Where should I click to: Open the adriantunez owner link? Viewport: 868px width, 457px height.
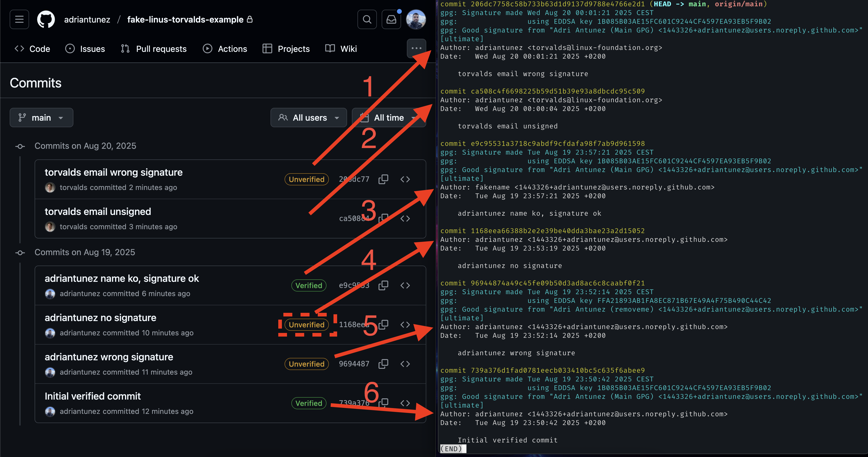pos(87,20)
